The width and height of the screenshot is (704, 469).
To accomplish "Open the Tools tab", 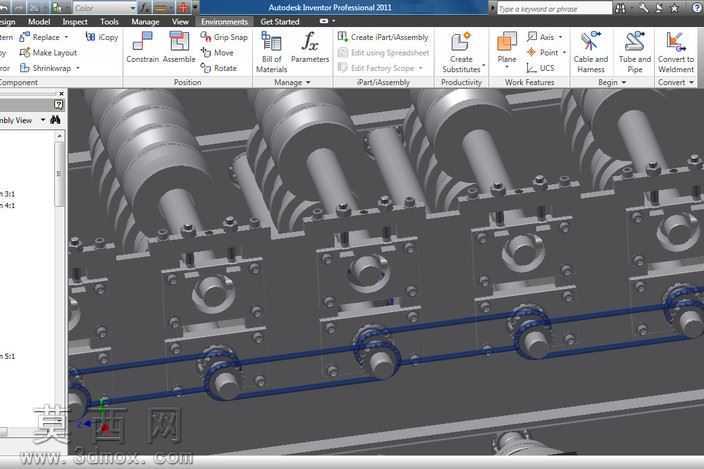I will tap(109, 22).
